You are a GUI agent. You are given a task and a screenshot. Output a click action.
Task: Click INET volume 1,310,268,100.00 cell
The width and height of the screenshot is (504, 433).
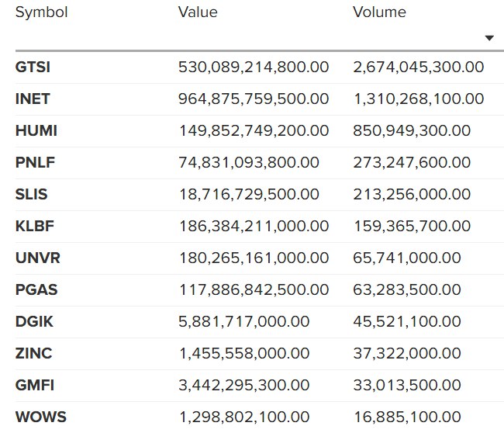[x=418, y=99]
